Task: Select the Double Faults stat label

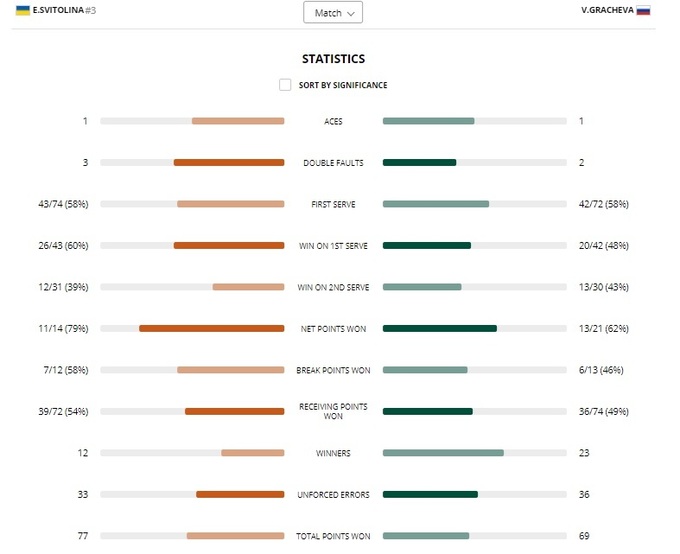Action: coord(333,163)
